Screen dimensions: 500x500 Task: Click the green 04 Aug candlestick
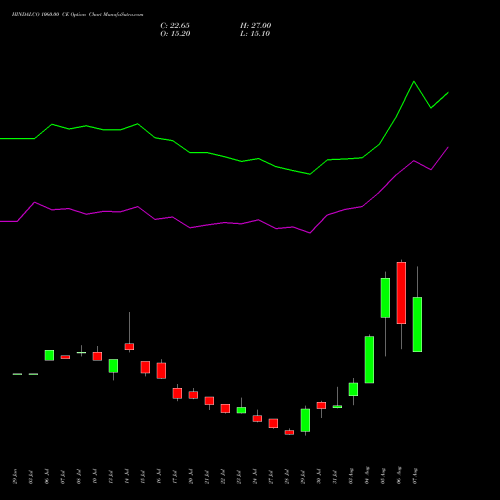click(369, 359)
